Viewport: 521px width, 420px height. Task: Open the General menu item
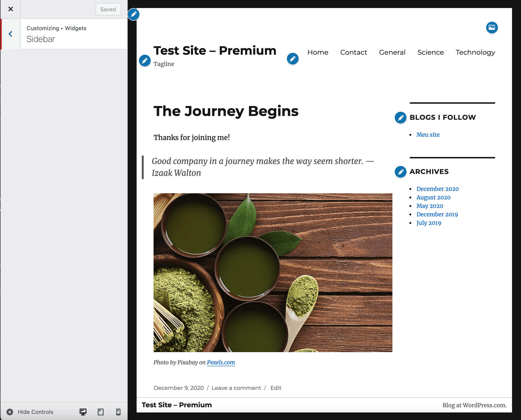point(392,52)
